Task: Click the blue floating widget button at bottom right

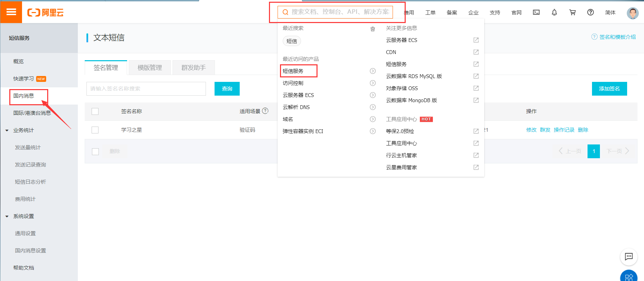Action: click(x=629, y=276)
